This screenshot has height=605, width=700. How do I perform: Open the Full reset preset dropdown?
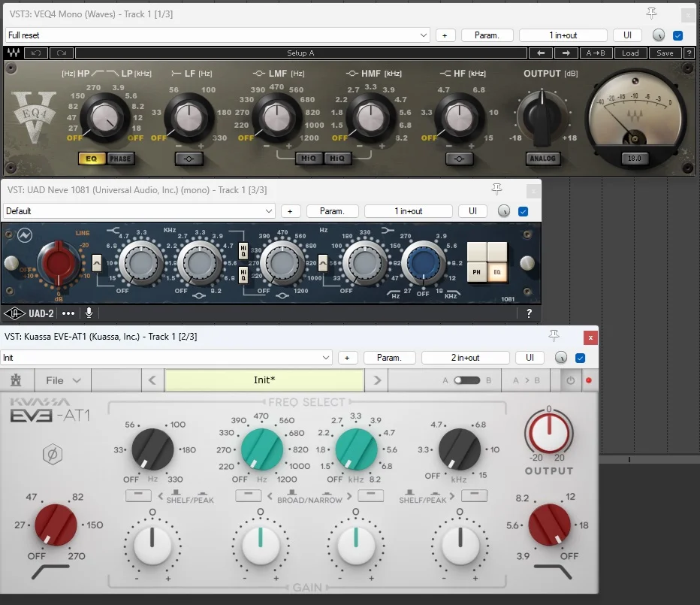(217, 35)
